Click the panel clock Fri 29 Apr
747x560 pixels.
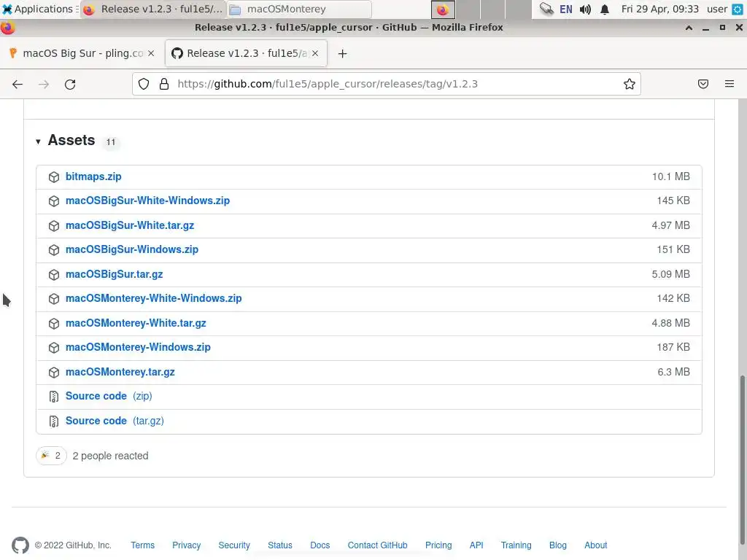click(x=659, y=9)
